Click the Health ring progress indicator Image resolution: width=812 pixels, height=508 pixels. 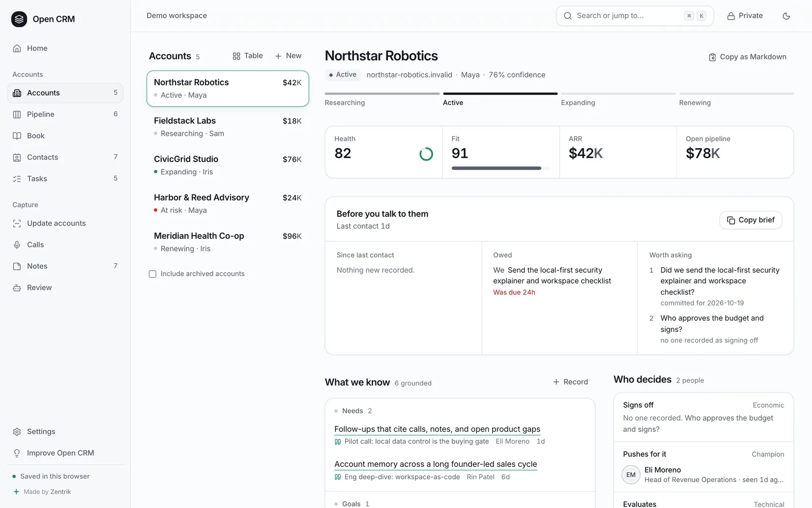[x=426, y=154]
